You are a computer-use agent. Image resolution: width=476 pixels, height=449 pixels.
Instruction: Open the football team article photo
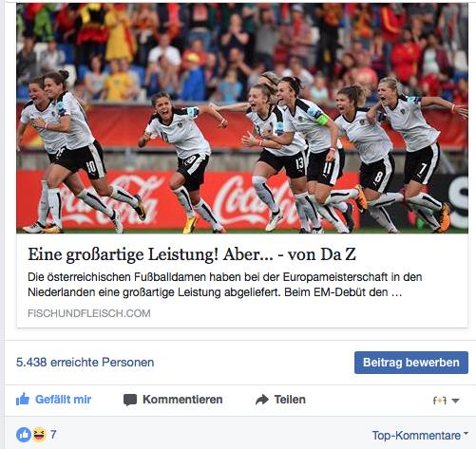click(242, 118)
